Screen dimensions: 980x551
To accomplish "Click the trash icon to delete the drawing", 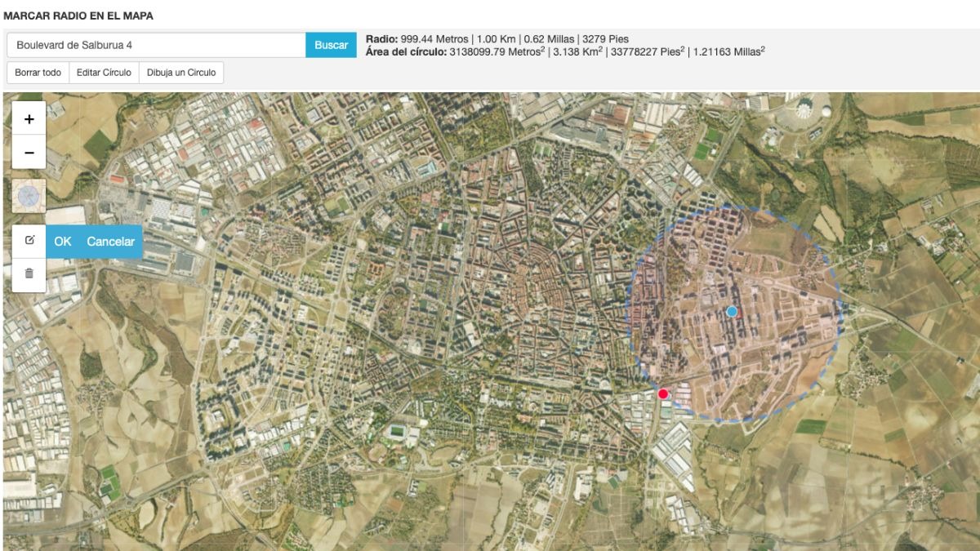I will pyautogui.click(x=29, y=274).
